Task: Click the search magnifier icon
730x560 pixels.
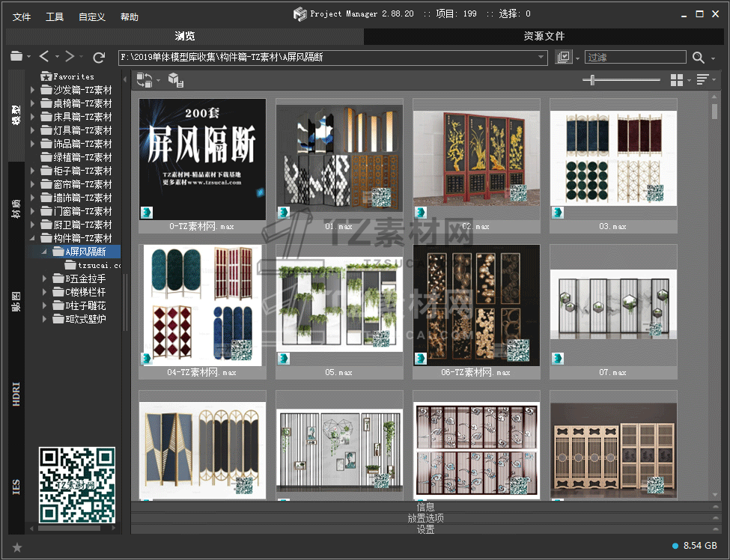Action: pos(698,58)
